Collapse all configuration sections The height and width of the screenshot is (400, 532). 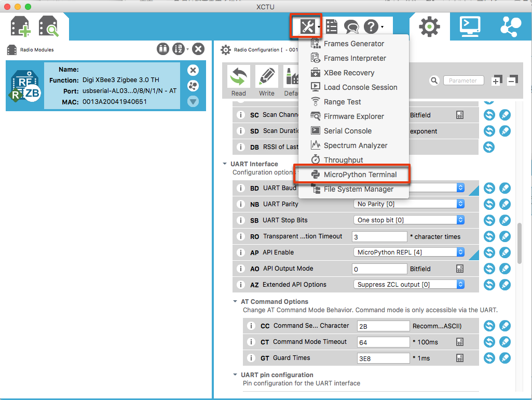[x=513, y=80]
